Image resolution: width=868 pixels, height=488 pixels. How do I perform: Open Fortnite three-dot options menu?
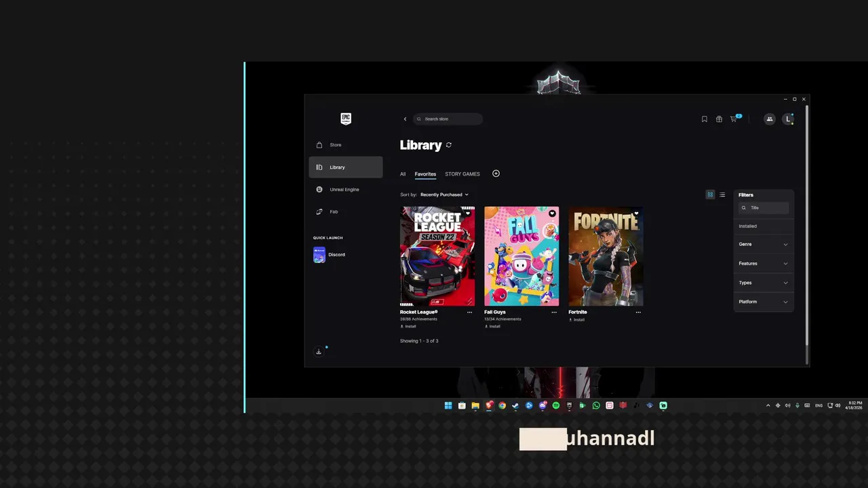638,312
